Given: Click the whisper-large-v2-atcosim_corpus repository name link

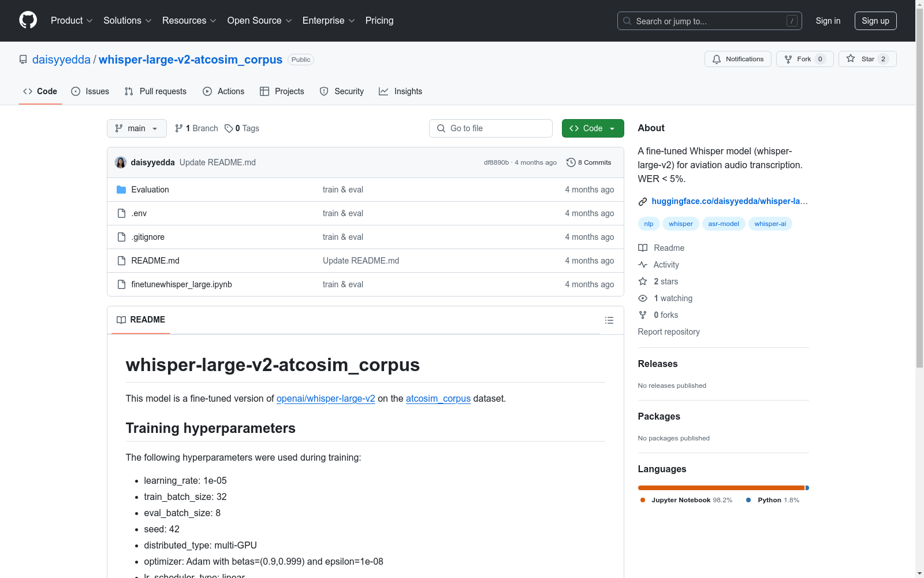Looking at the screenshot, I should pyautogui.click(x=191, y=60).
